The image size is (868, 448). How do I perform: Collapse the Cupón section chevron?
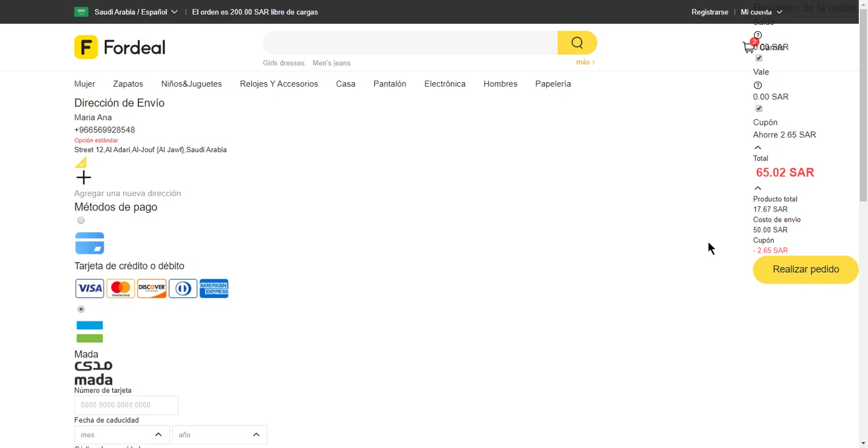click(x=758, y=148)
